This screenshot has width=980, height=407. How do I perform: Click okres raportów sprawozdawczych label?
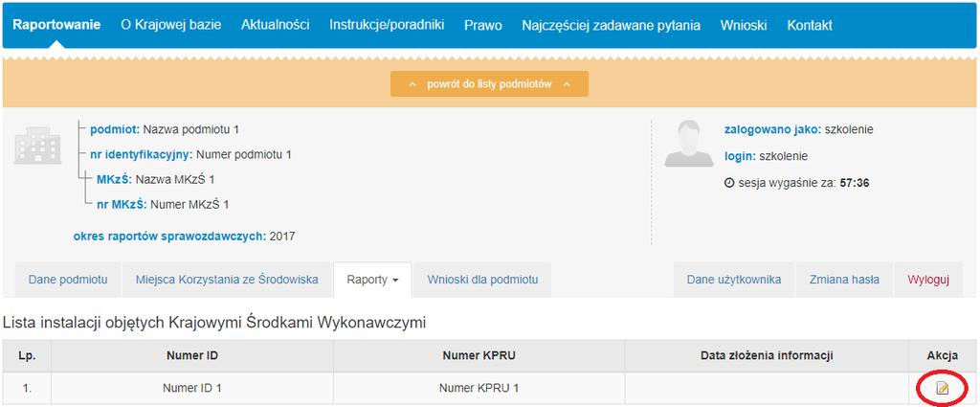coord(170,237)
